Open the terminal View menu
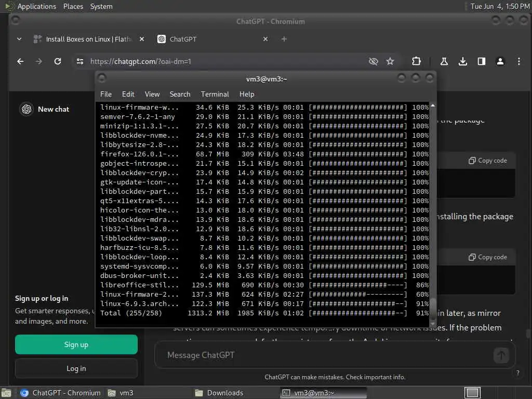 pos(152,95)
